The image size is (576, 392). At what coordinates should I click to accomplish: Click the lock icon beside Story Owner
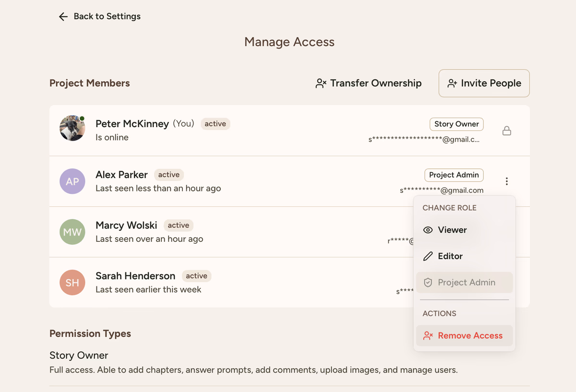click(x=506, y=131)
